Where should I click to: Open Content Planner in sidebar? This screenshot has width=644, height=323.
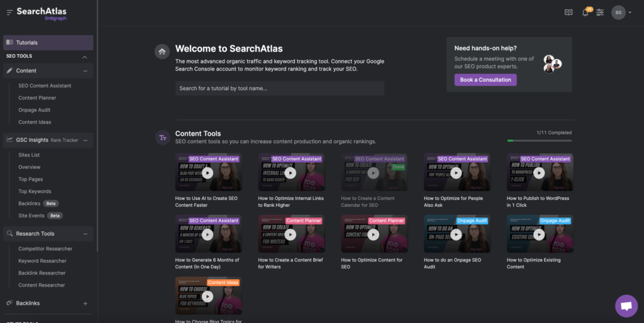point(37,97)
